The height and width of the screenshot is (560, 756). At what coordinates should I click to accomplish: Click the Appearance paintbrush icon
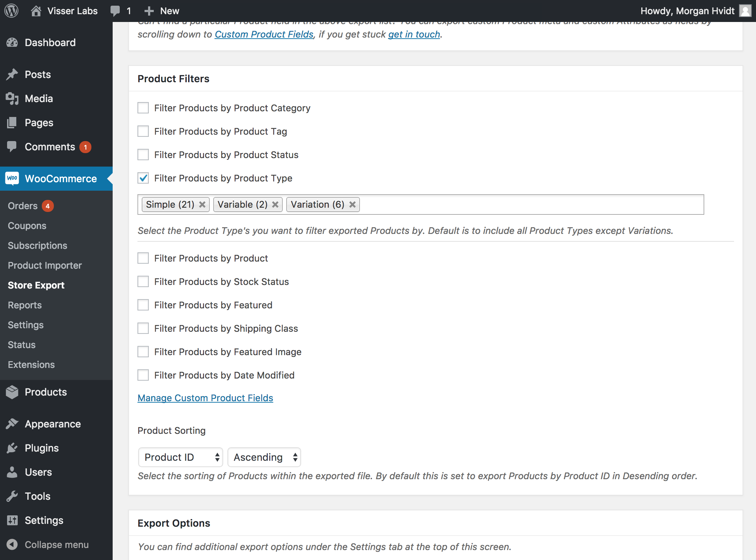click(x=12, y=424)
